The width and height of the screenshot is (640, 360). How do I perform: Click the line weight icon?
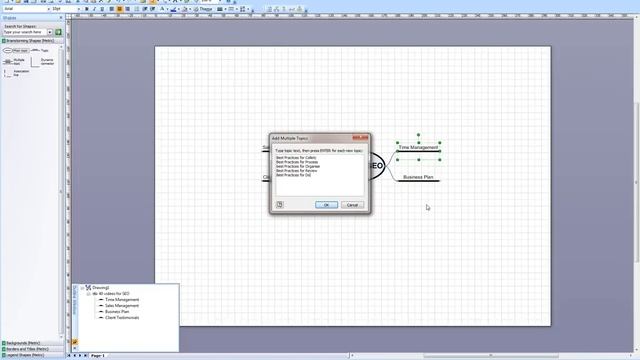[220, 9]
